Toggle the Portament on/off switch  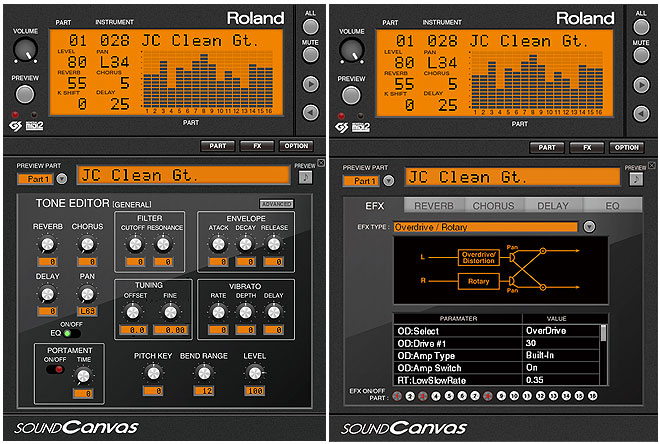pyautogui.click(x=56, y=369)
